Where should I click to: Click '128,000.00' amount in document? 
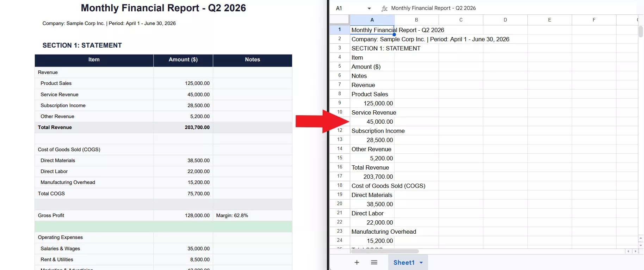tap(197, 215)
